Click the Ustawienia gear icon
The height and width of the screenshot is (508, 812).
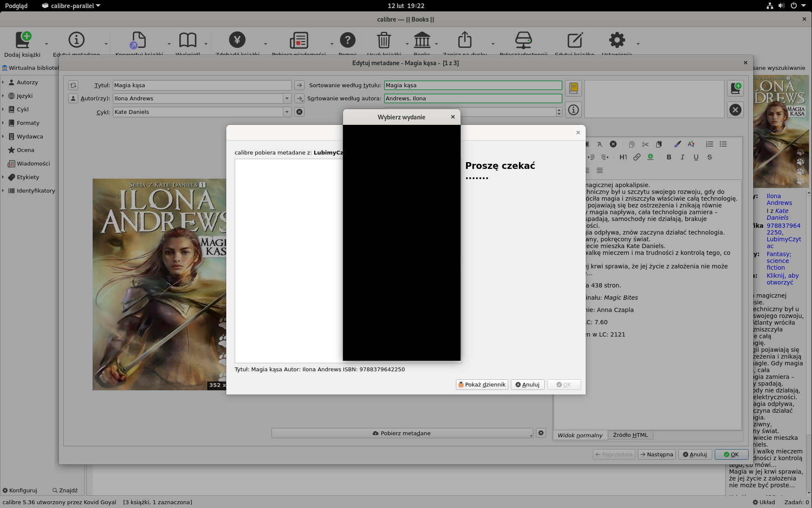pyautogui.click(x=617, y=41)
